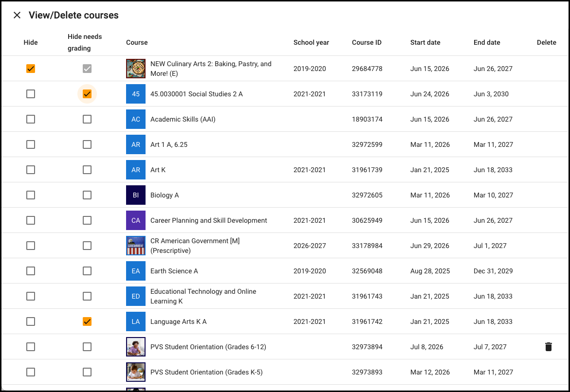
Task: Click course ID 33173119
Action: click(367, 94)
